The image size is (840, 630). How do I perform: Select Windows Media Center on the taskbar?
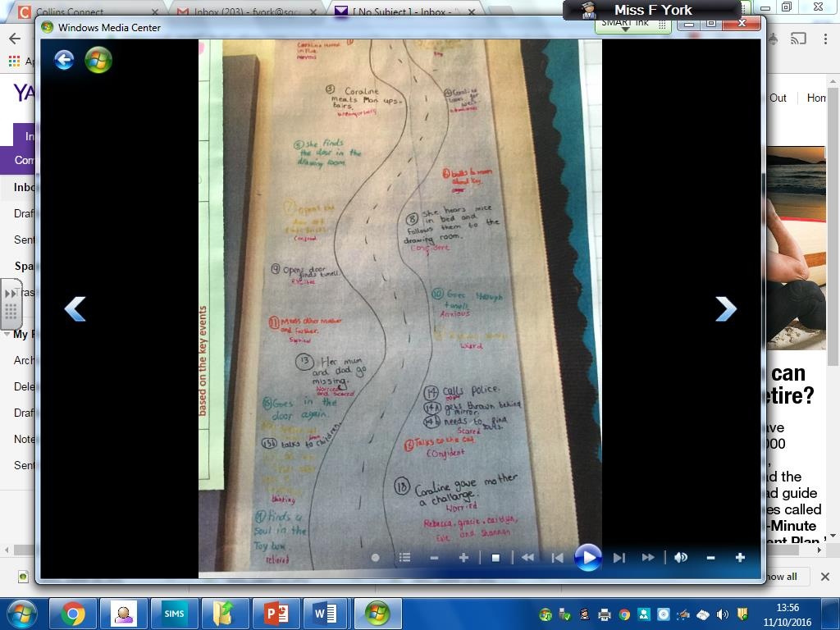pos(377,614)
